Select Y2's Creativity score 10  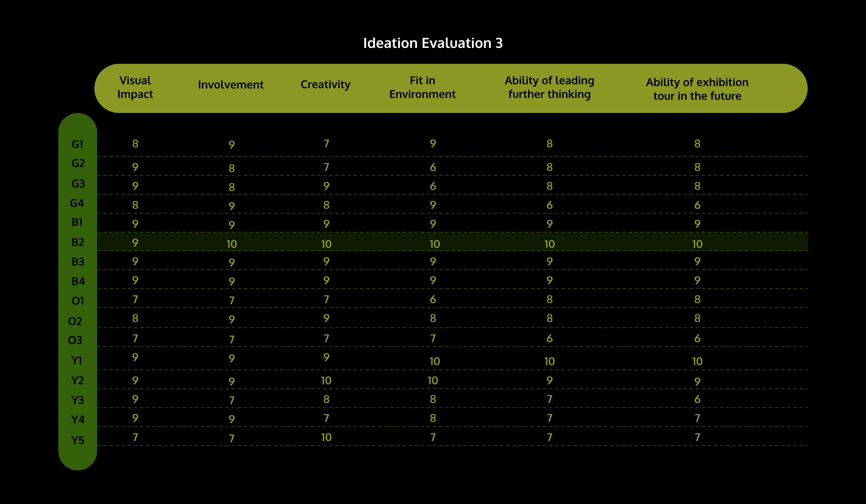(x=326, y=380)
